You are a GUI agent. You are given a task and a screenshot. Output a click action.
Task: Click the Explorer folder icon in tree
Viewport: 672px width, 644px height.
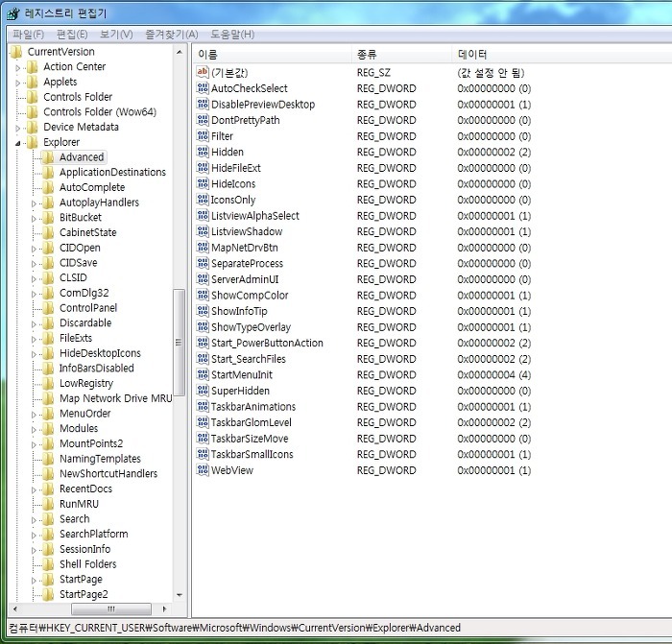click(32, 142)
